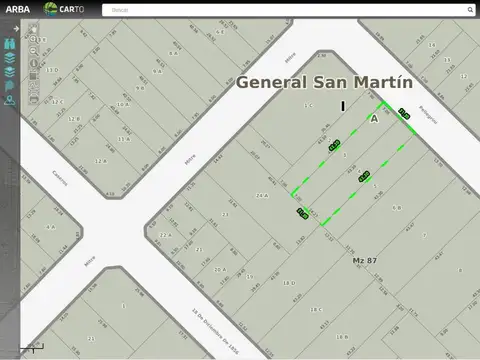This screenshot has width=480, height=360.
Task: Click the 18 De Diciembre De 1856 street label
Action: tap(215, 331)
